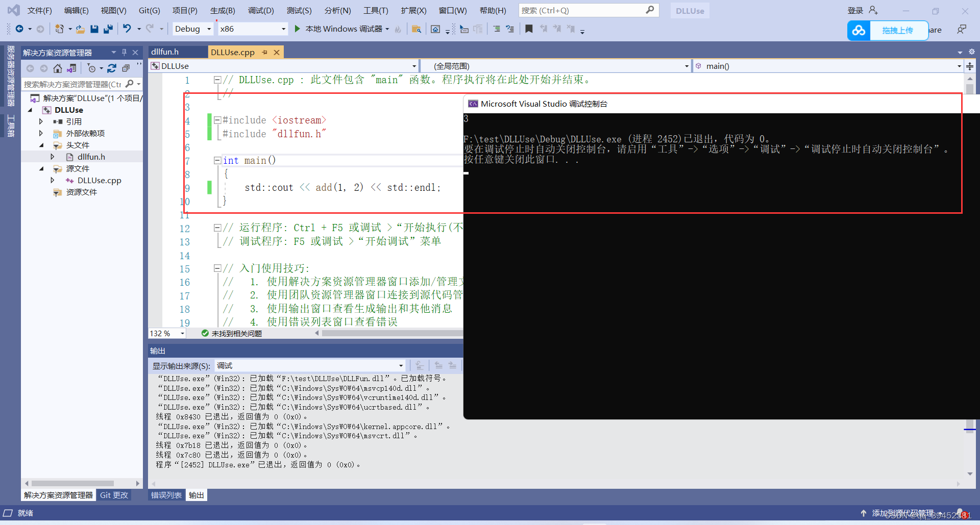Image resolution: width=980 pixels, height=525 pixels.
Task: Close the DLLUse.cpp editor tab
Action: point(277,52)
